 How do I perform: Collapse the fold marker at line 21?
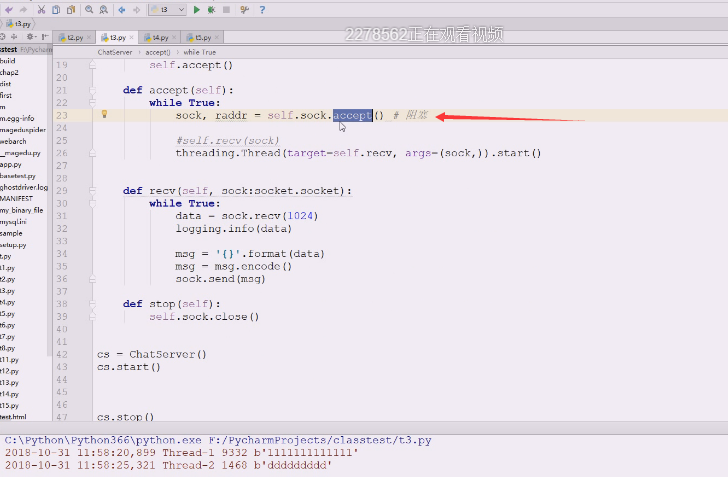pos(92,90)
